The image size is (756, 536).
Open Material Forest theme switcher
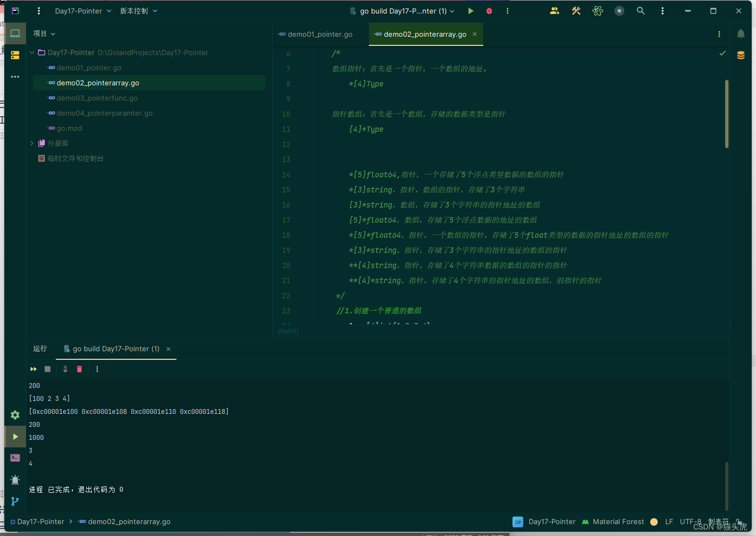613,521
